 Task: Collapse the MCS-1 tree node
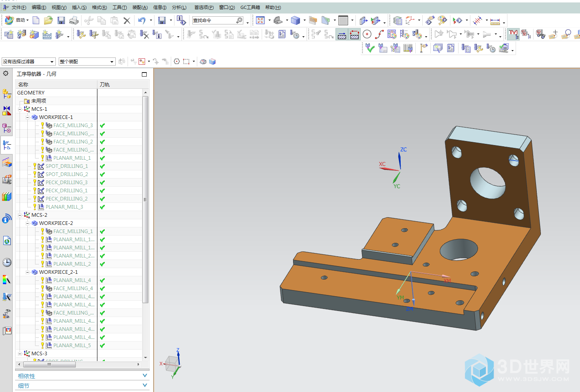tap(20, 109)
